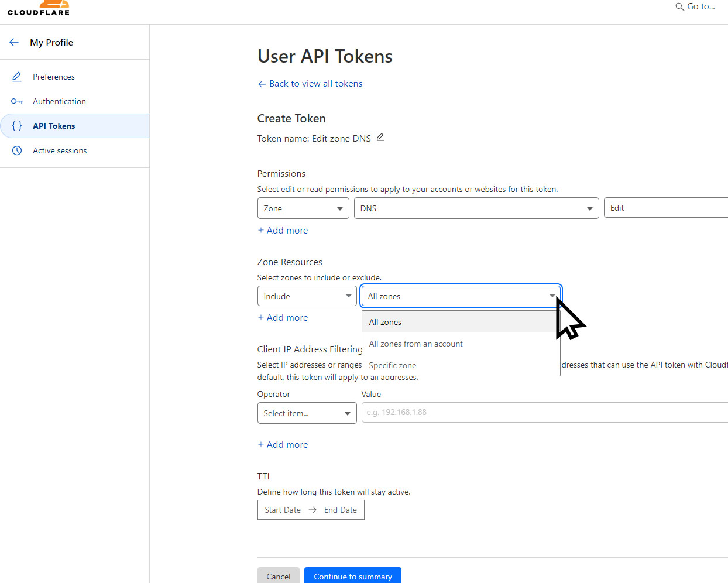
Task: Click the Preferences pencil icon in sidebar
Action: pyautogui.click(x=17, y=77)
